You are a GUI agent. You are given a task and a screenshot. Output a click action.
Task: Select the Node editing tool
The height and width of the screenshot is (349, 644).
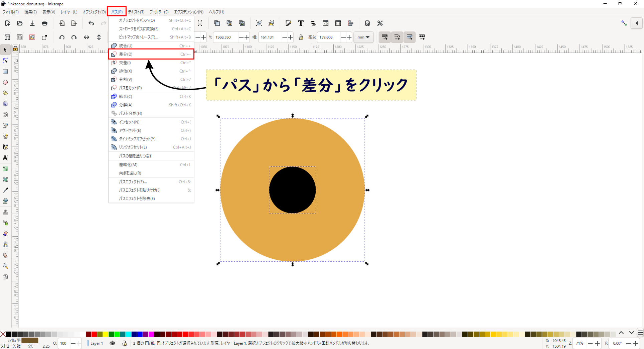pyautogui.click(x=5, y=61)
